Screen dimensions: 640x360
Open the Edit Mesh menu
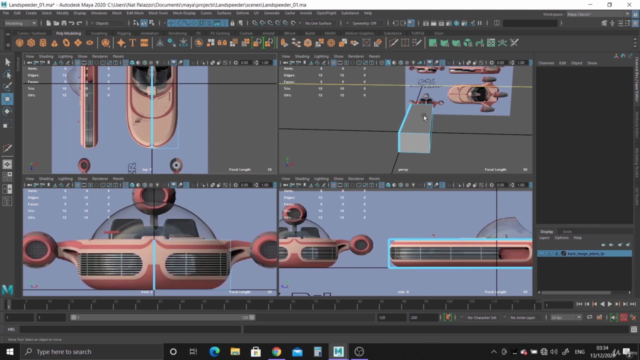point(135,13)
